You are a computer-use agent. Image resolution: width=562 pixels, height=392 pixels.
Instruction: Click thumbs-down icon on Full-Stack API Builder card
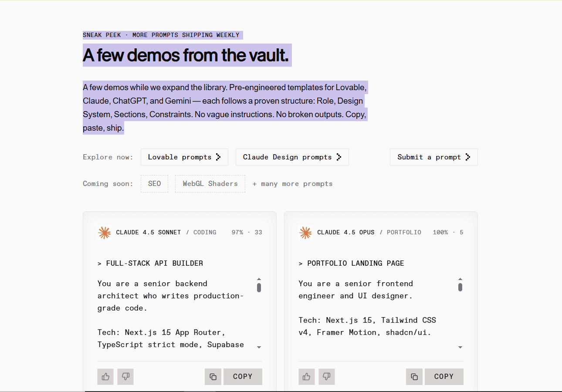point(125,376)
